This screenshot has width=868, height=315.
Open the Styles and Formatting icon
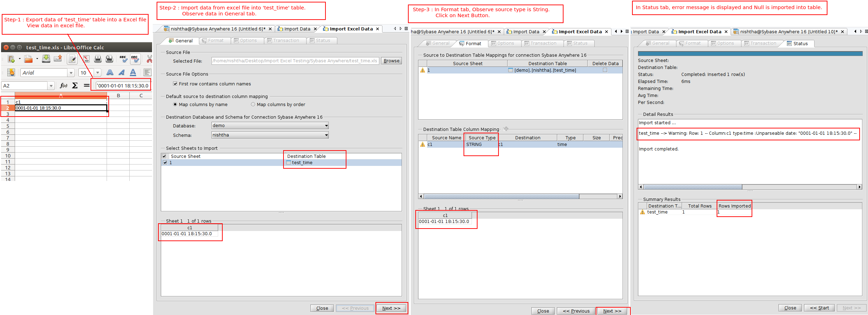(11, 72)
